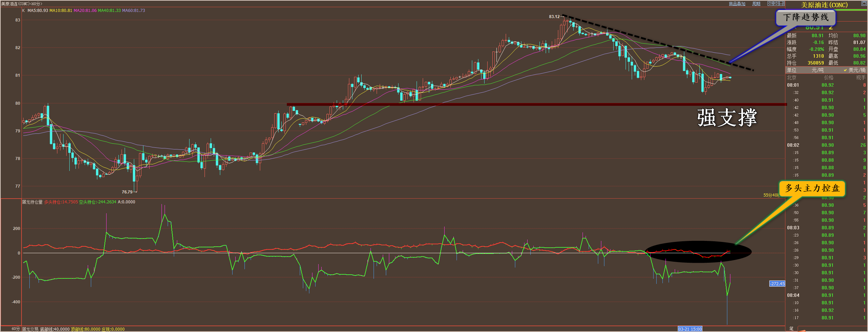Click the 现手 column header
The width and height of the screenshot is (868, 332).
[x=861, y=77]
